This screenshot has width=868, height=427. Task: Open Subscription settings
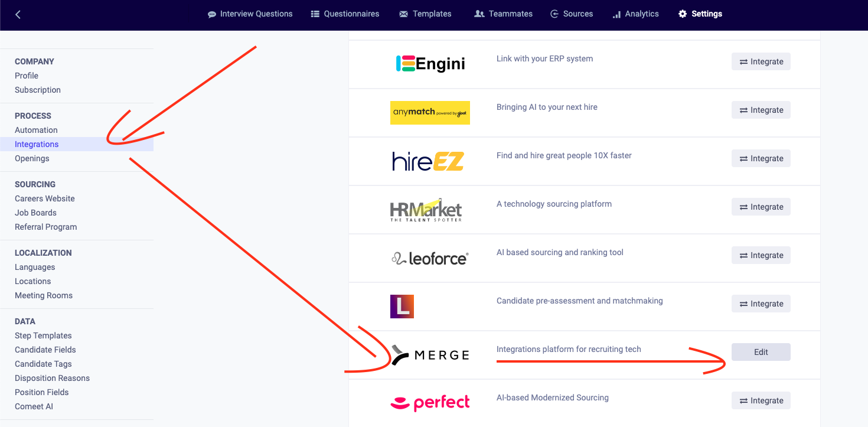38,90
